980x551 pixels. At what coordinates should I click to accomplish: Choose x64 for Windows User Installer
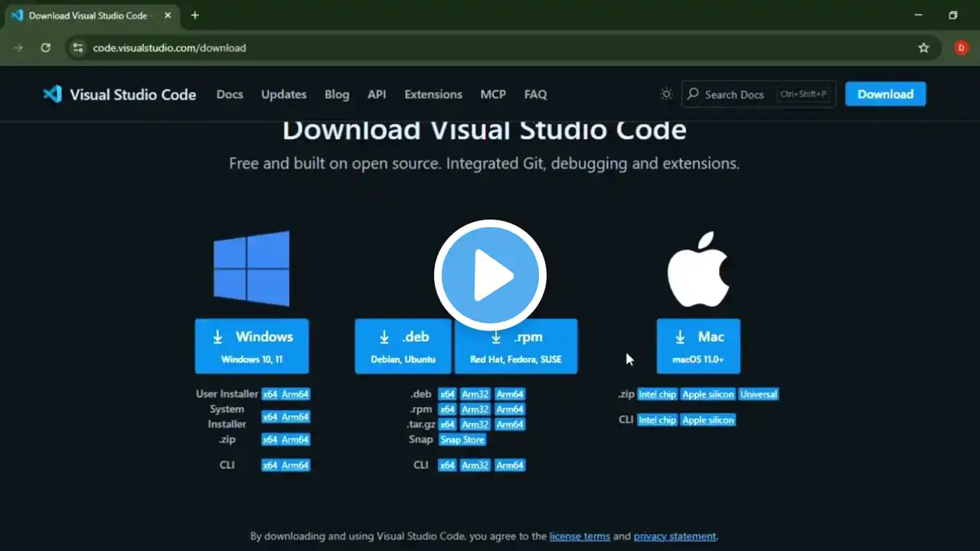click(270, 395)
